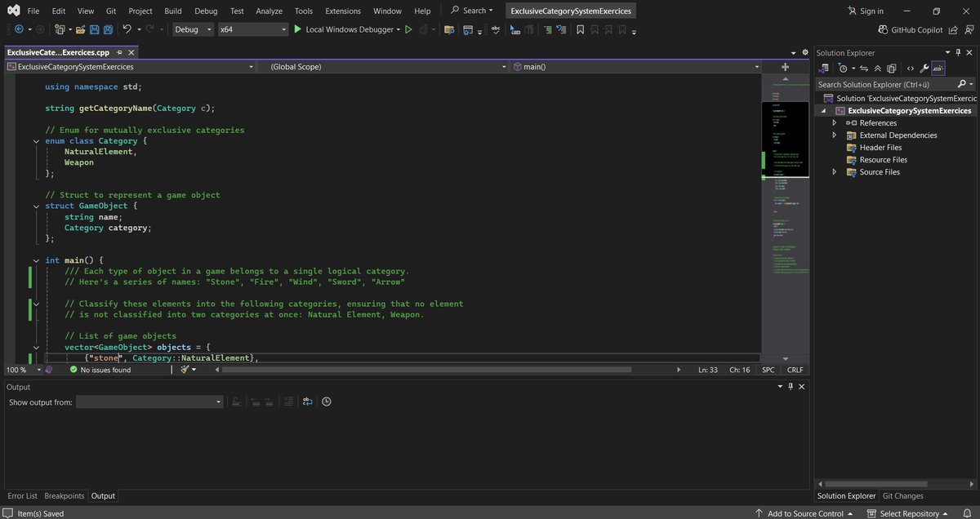Click Pending Changes Filter clock icon
Screen dimensions: 980x519
coord(841,69)
